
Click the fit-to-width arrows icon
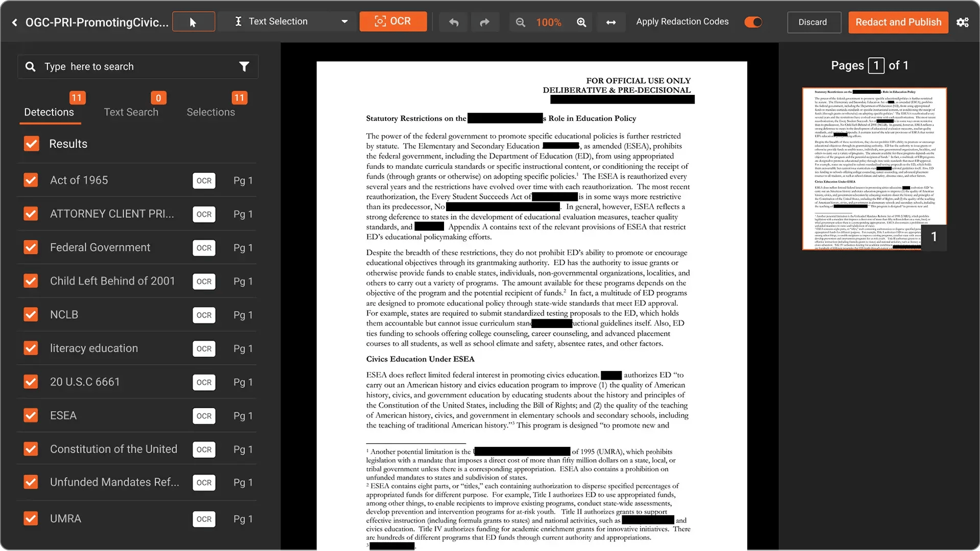(611, 22)
